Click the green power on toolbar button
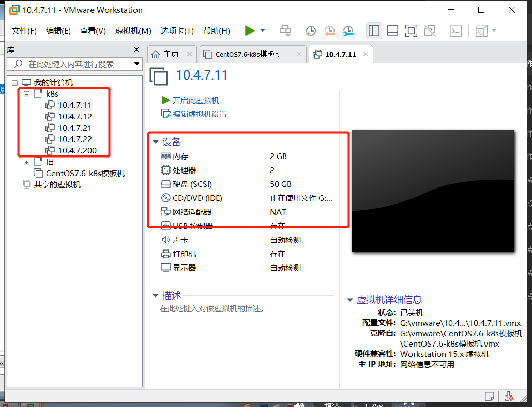532x407 pixels. [x=250, y=31]
